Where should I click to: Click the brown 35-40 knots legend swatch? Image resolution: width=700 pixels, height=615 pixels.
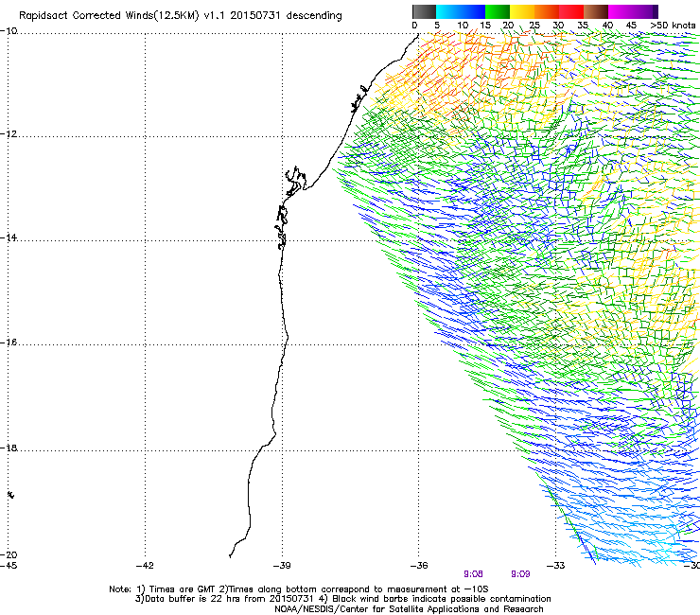point(596,11)
